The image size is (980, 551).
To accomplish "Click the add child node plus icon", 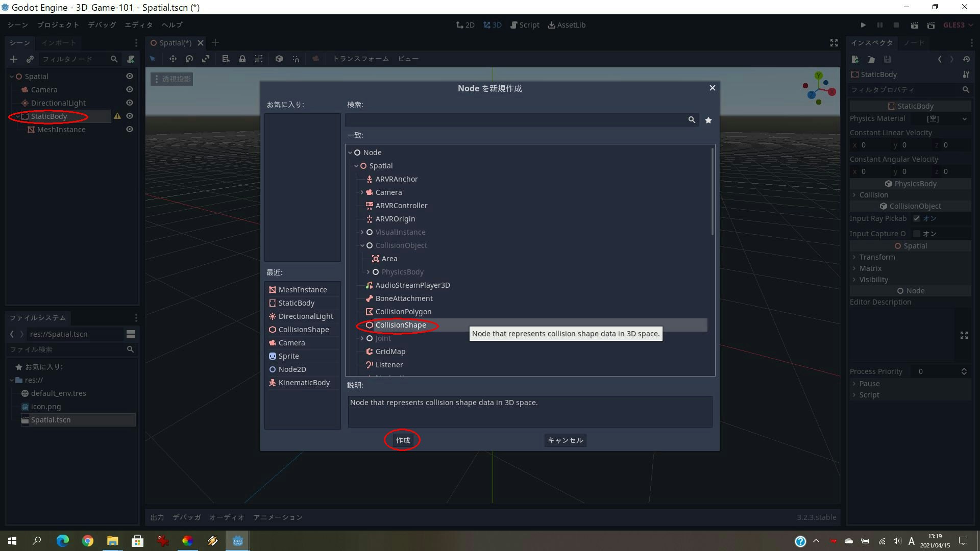I will (14, 59).
